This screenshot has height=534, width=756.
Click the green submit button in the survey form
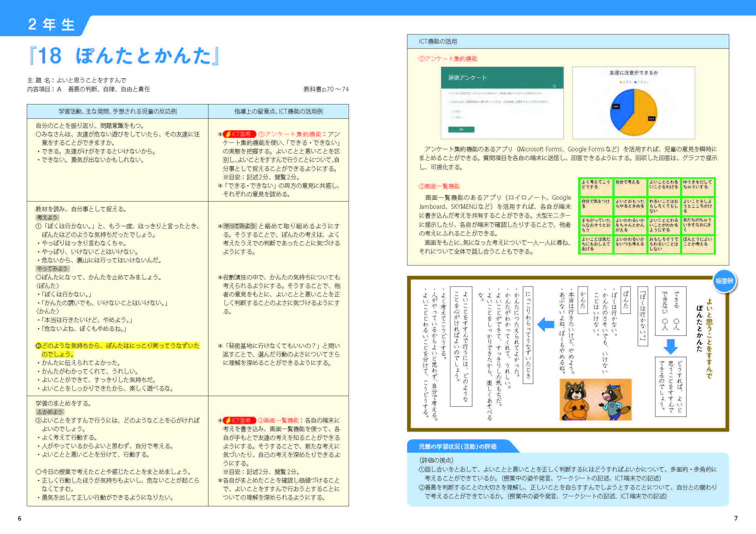pyautogui.click(x=461, y=130)
